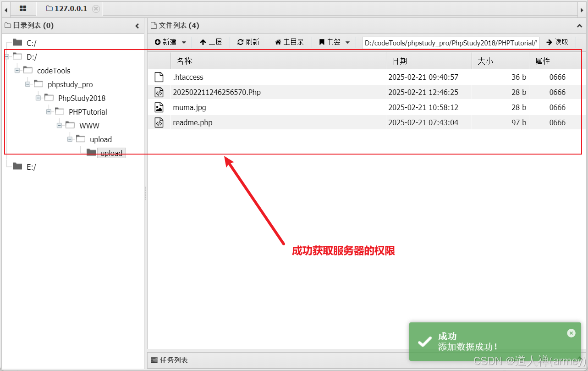Select the E:/ drive folder
The image size is (588, 371).
tap(31, 167)
